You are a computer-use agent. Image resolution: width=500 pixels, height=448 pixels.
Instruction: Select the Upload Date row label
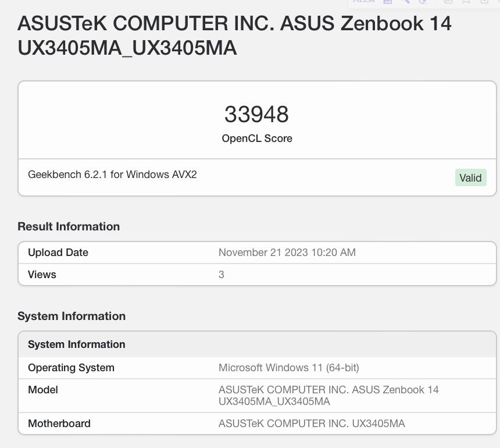tap(58, 253)
